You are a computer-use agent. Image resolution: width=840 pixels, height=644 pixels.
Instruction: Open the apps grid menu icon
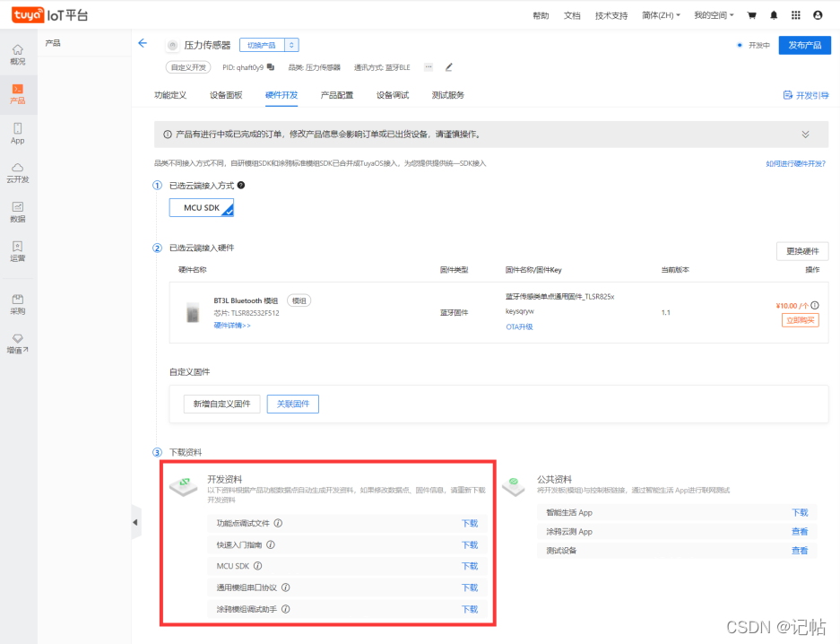pyautogui.click(x=795, y=15)
